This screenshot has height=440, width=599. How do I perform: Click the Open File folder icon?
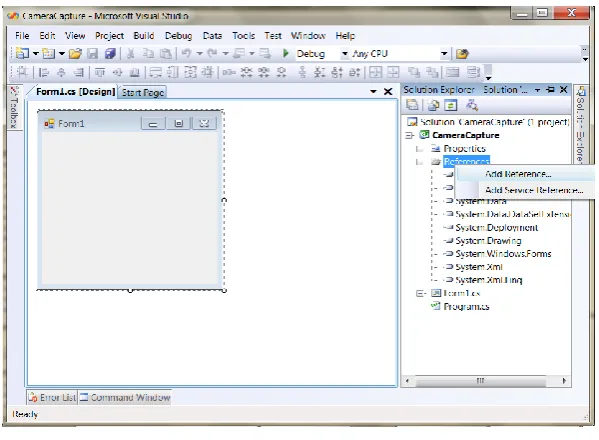(x=75, y=53)
